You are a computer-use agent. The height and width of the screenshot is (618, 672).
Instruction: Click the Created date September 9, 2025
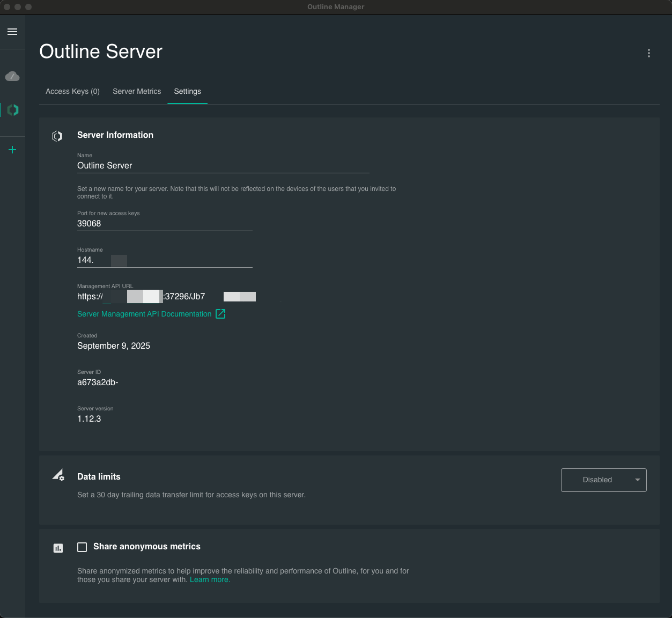pyautogui.click(x=114, y=346)
